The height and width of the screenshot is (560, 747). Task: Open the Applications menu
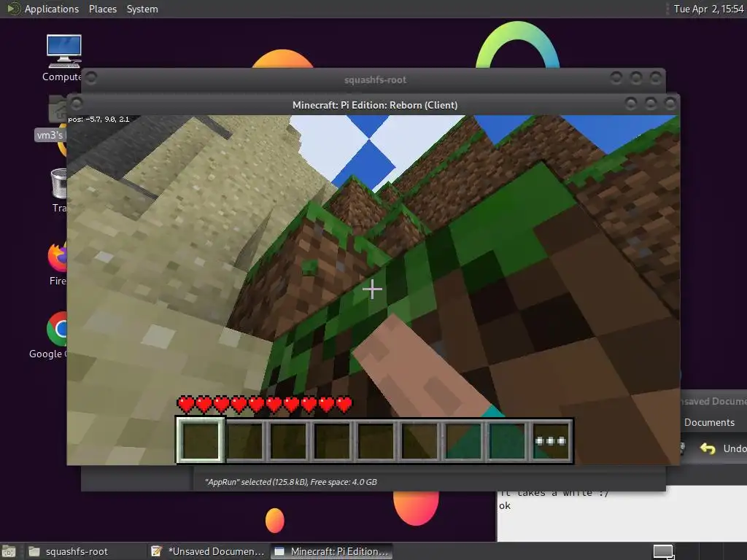pyautogui.click(x=52, y=9)
